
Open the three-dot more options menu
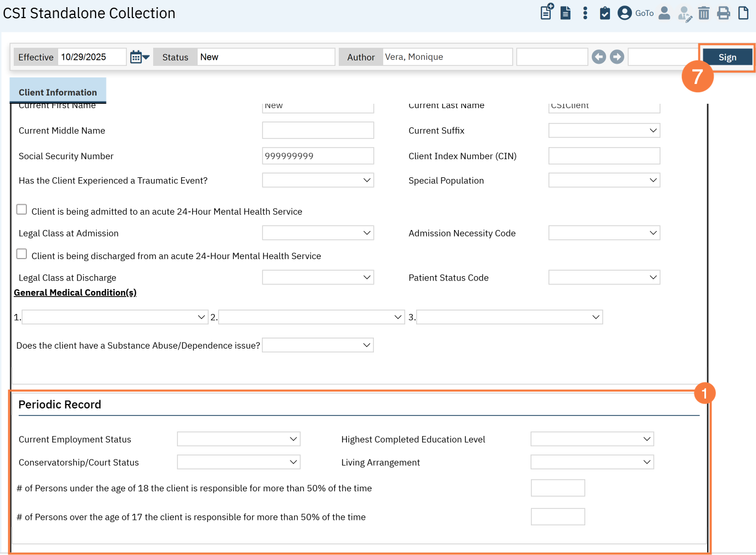585,13
